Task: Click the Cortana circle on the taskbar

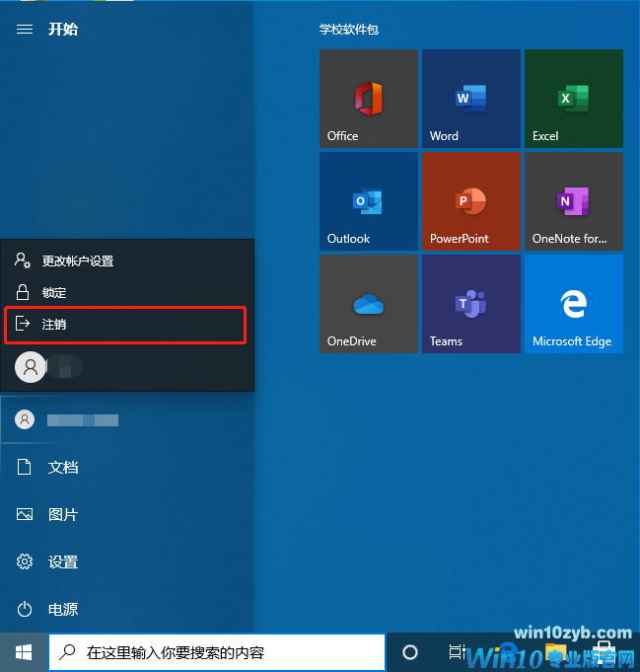Action: 410,652
